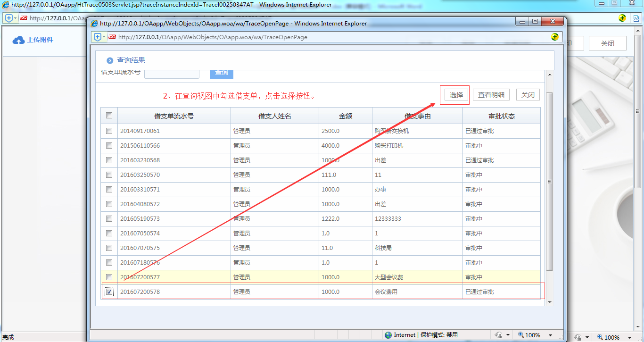Click the 办事 reason cell

click(417, 189)
